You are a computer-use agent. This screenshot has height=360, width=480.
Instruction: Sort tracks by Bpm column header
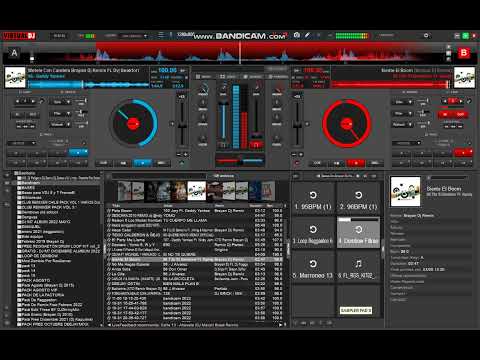[270, 206]
